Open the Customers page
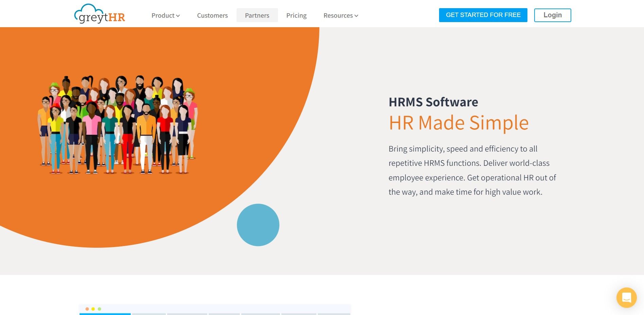The image size is (644, 315). [x=212, y=15]
